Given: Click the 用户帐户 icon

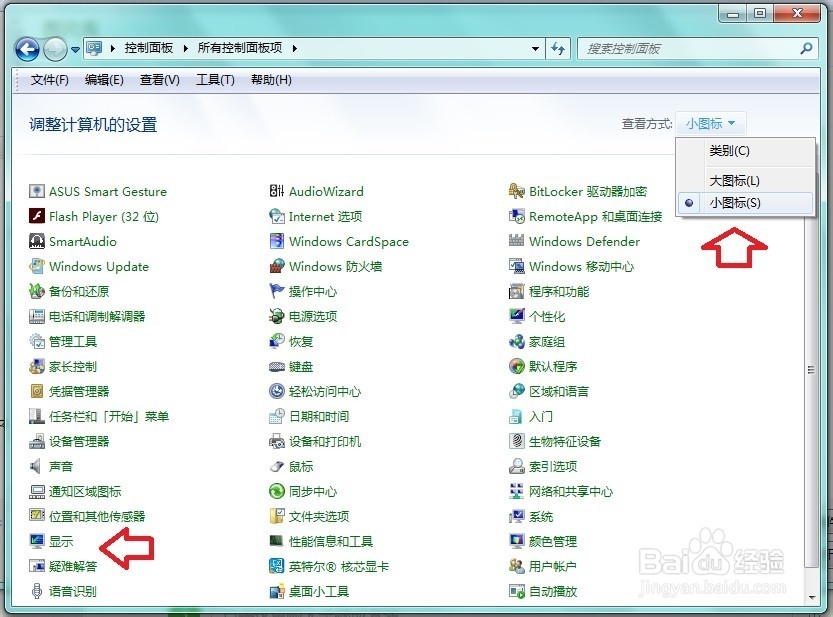Looking at the screenshot, I should pos(516,566).
